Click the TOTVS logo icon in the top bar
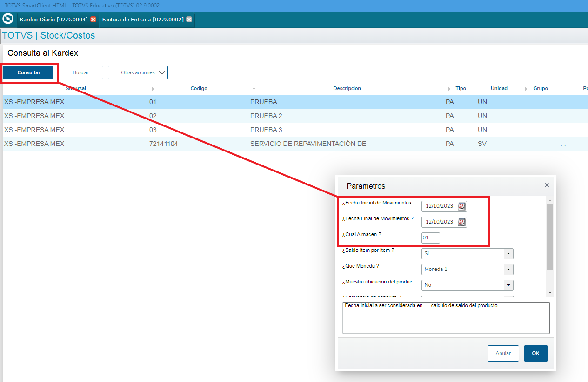 [x=7, y=19]
